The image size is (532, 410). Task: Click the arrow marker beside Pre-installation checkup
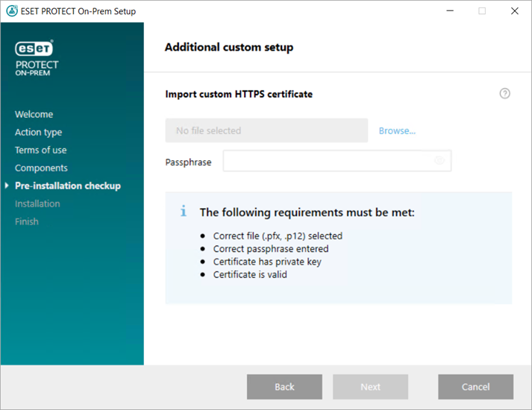[7, 186]
